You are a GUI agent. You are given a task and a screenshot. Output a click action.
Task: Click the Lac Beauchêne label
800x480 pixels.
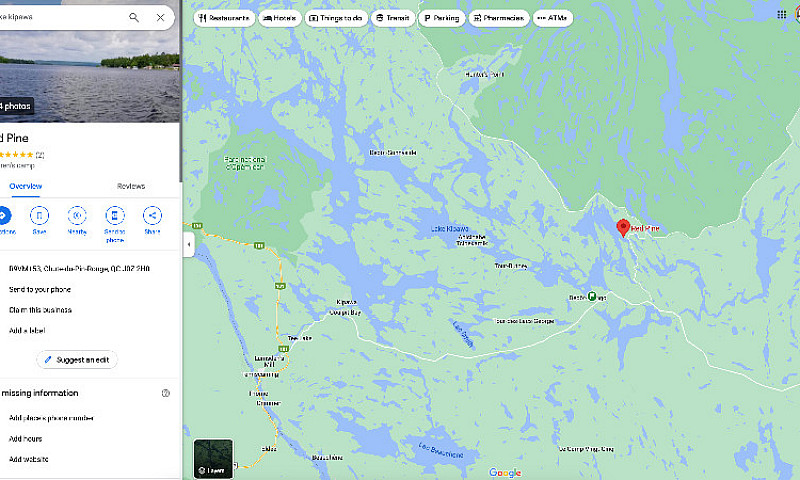[x=441, y=450]
